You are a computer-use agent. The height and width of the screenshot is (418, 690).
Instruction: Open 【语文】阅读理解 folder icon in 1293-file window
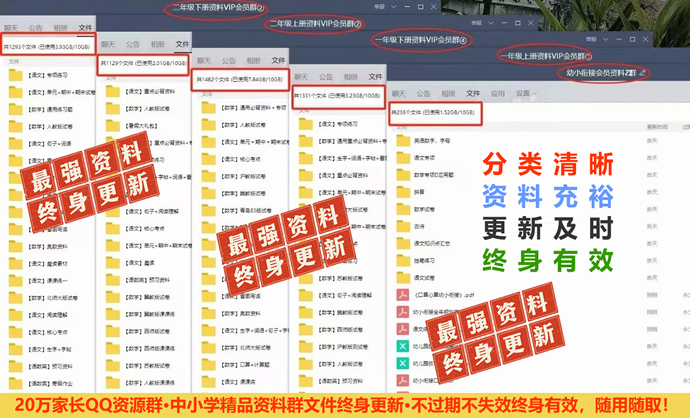(15, 315)
